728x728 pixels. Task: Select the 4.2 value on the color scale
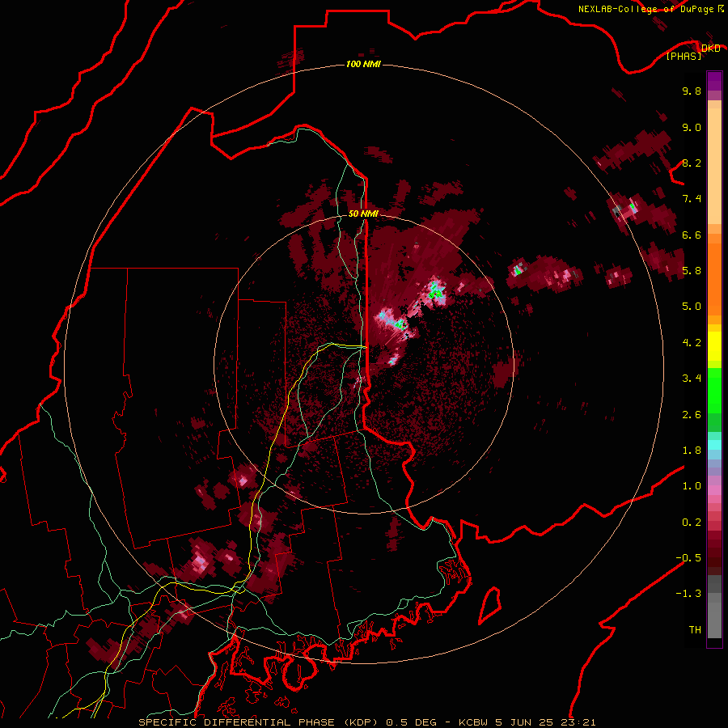tap(692, 343)
